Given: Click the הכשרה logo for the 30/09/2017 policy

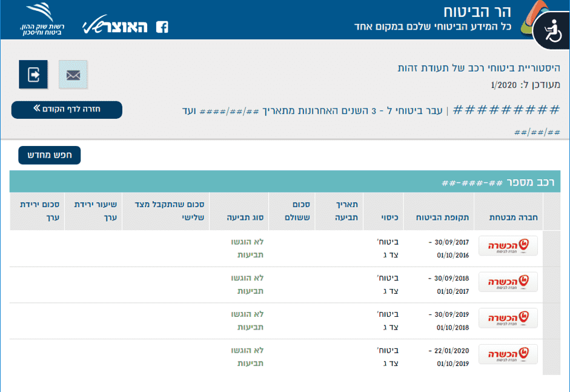Looking at the screenshot, I should click(x=508, y=246).
